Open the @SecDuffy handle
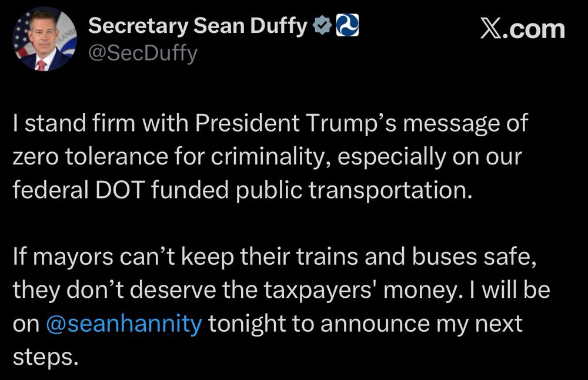 click(x=143, y=53)
